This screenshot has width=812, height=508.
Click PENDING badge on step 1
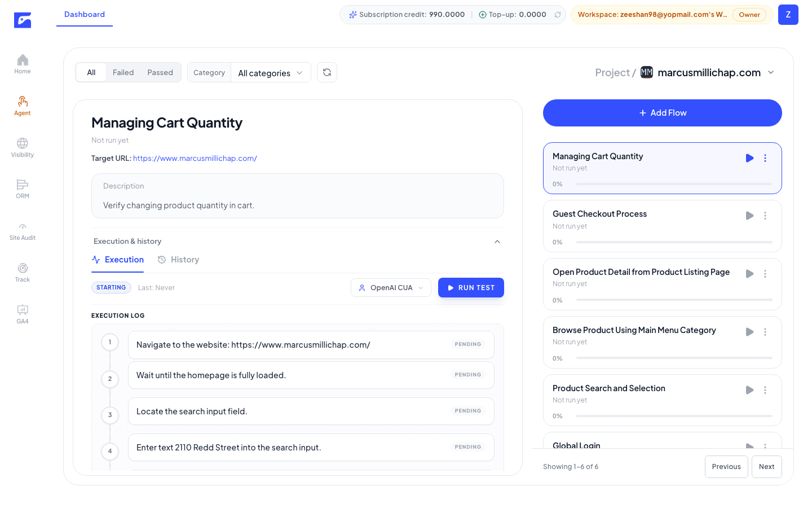coord(468,344)
